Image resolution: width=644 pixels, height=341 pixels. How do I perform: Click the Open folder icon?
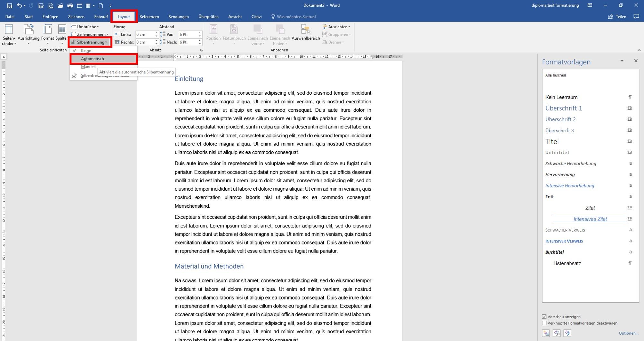pos(60,5)
